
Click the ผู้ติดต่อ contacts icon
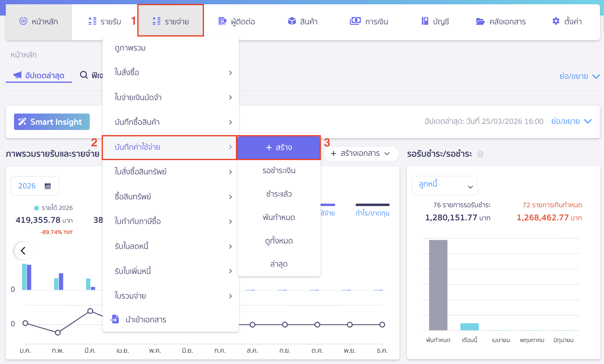click(222, 21)
